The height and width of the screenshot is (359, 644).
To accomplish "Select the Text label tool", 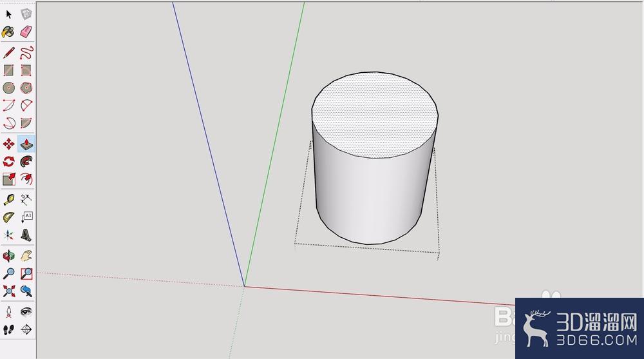I will coord(26,218).
